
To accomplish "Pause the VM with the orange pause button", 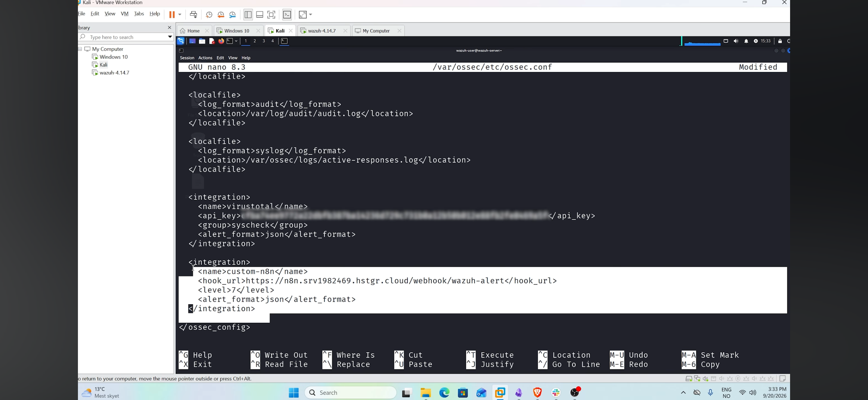I will click(172, 15).
